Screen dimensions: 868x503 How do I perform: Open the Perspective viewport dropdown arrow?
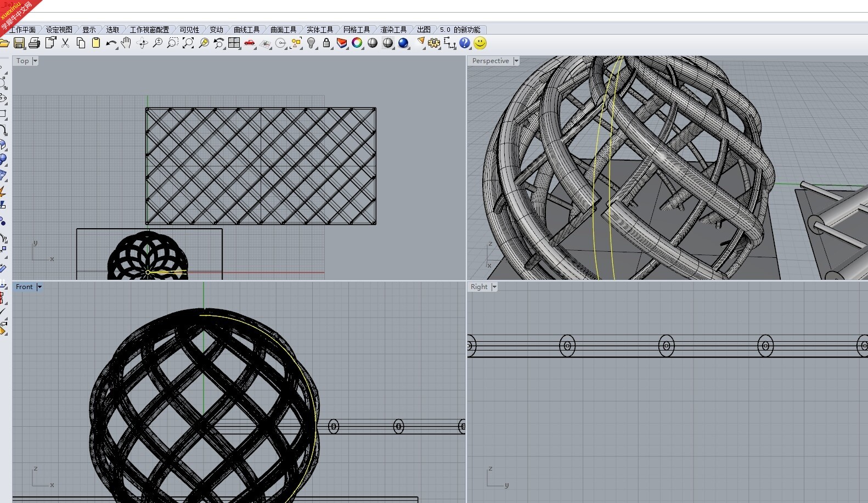(x=516, y=61)
